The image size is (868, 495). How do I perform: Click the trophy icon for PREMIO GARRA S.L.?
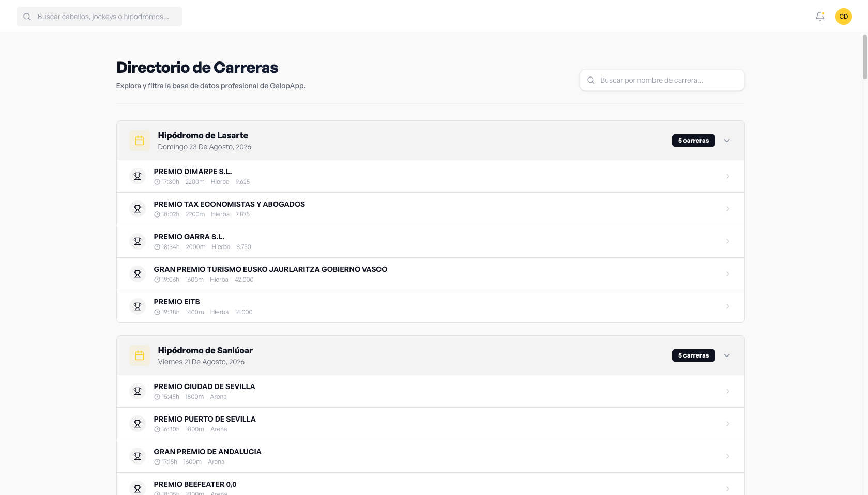(x=138, y=241)
